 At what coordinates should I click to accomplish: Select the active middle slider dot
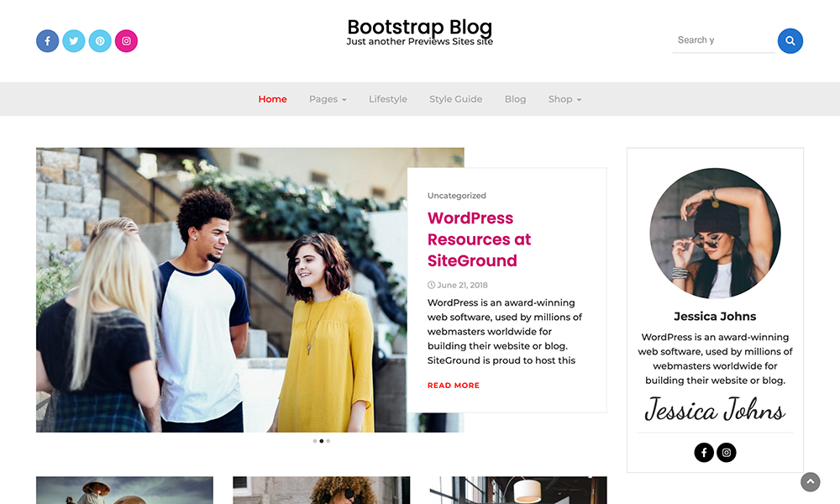322,441
